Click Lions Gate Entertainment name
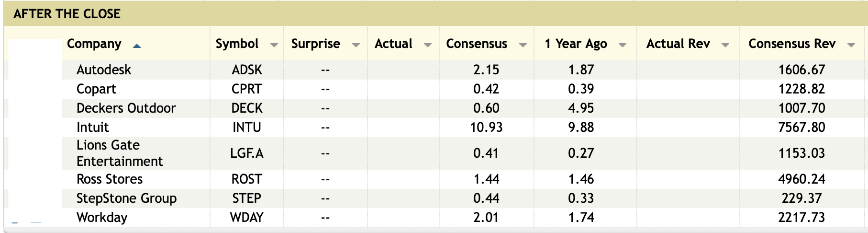 (x=120, y=153)
